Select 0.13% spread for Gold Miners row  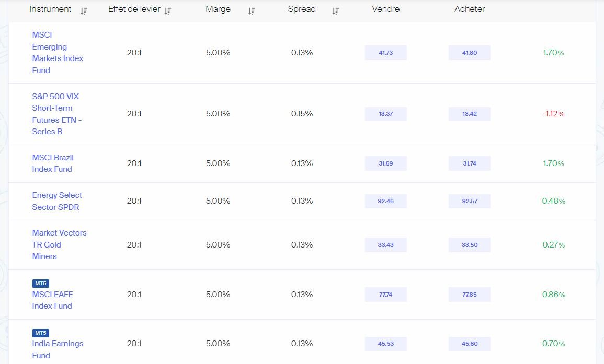302,245
